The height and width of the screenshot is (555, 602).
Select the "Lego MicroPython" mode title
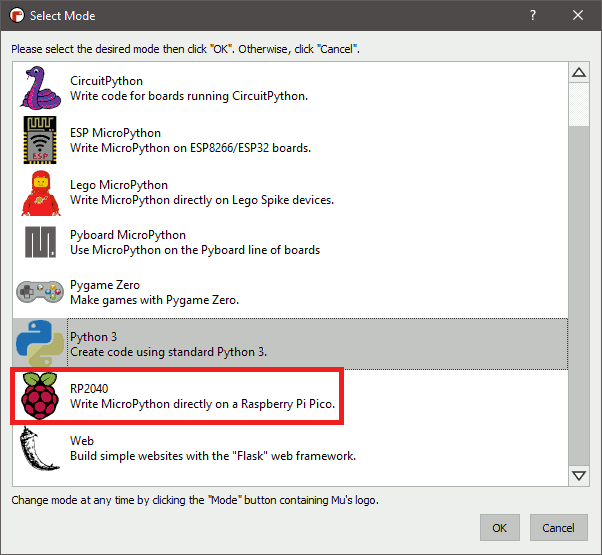pos(119,185)
